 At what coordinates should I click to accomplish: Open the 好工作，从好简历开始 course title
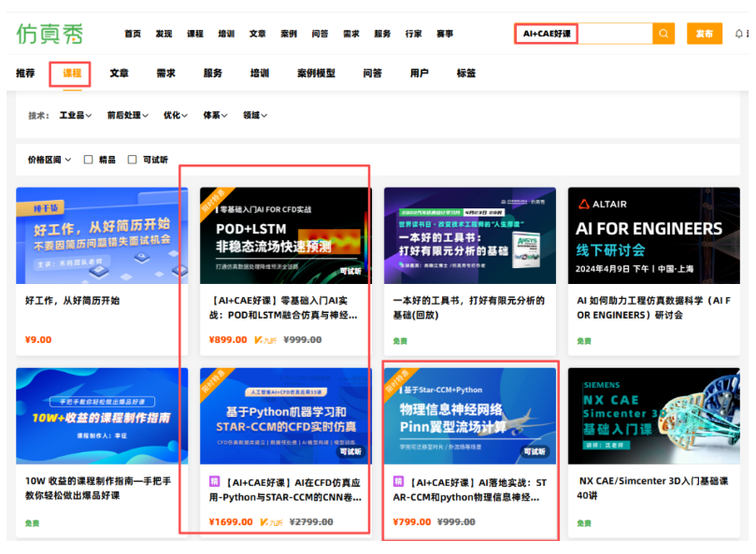click(72, 301)
